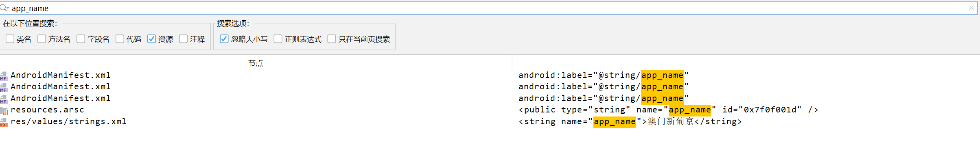Tick the 字段名 checkbox
980x151 pixels.
coord(81,39)
